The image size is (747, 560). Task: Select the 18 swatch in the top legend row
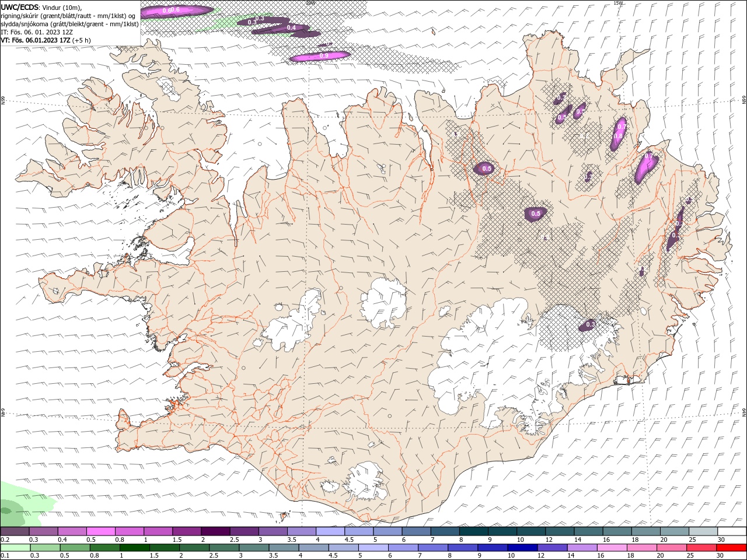(x=645, y=531)
